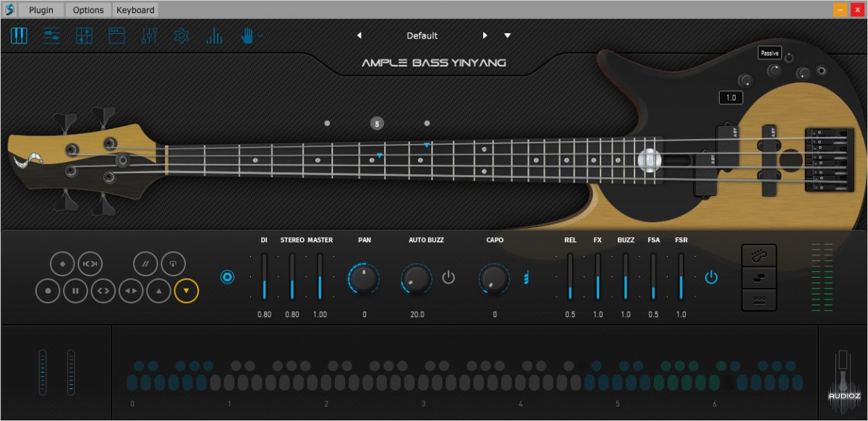Click the 1.0 value field on the guitar body

click(731, 97)
